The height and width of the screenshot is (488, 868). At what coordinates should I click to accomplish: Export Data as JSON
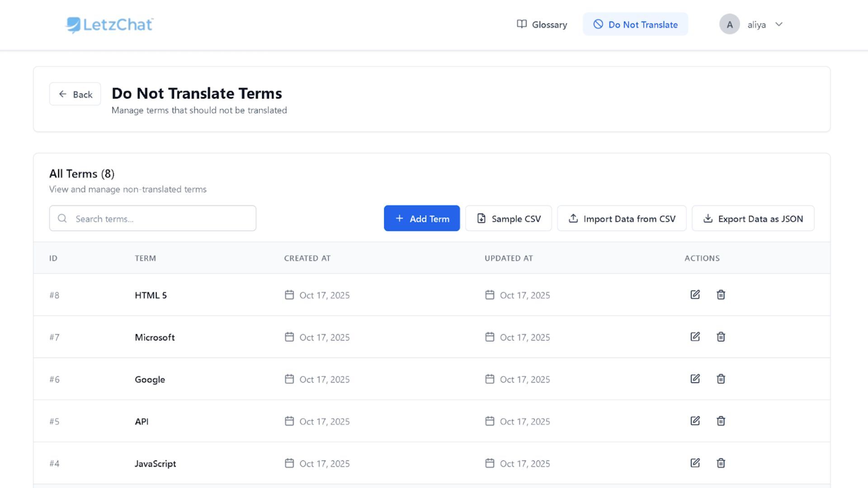pos(753,219)
